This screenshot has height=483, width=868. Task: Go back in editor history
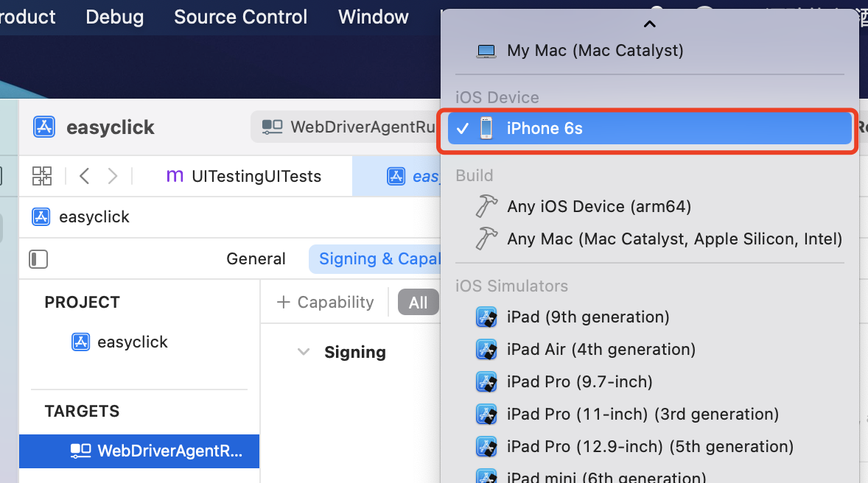coord(84,176)
